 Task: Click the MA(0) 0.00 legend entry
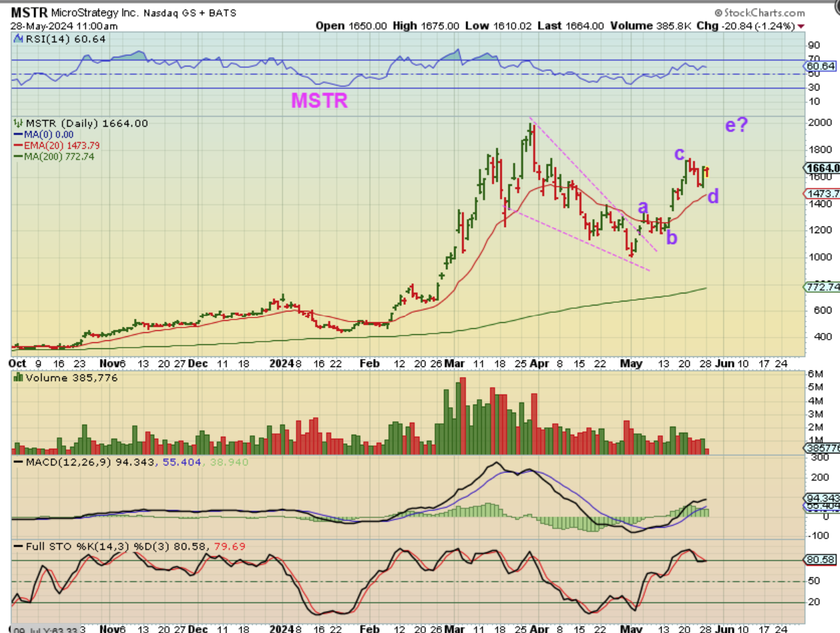coord(50,134)
